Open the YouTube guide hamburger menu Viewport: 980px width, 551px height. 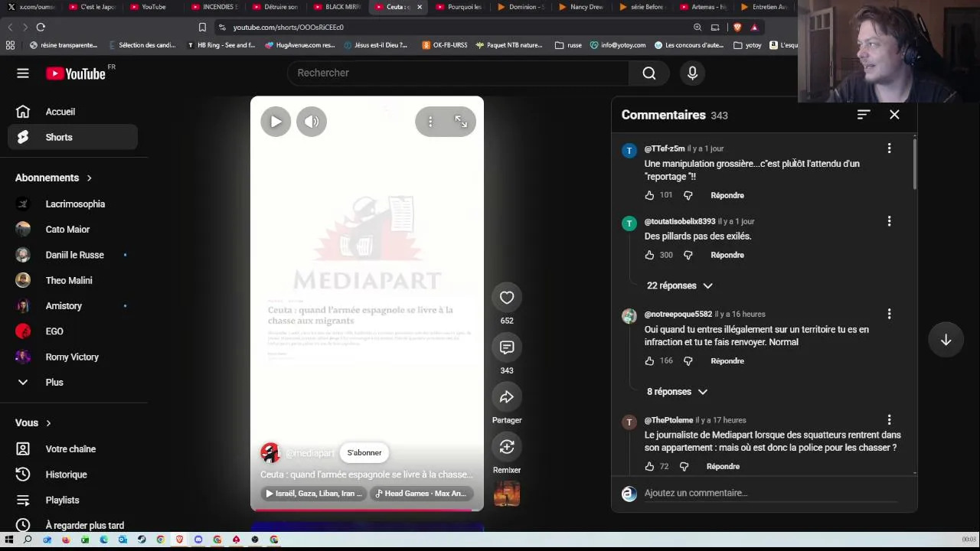(x=23, y=73)
